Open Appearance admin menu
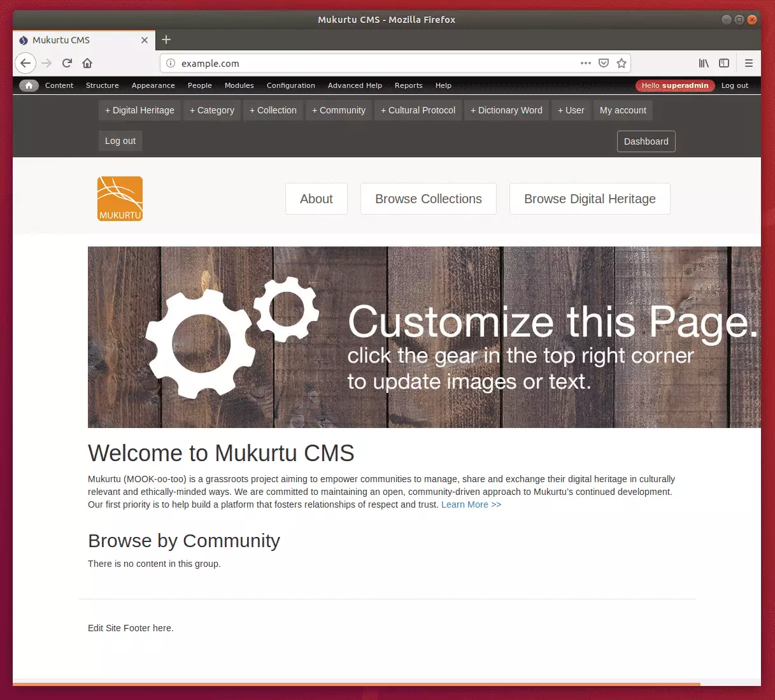The image size is (775, 700). pos(153,85)
